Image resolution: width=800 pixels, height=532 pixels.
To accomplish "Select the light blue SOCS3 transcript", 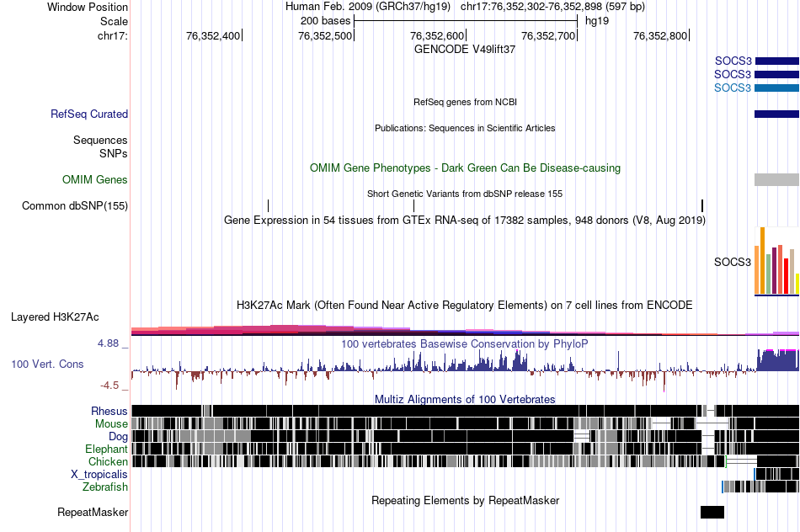I will tap(777, 88).
